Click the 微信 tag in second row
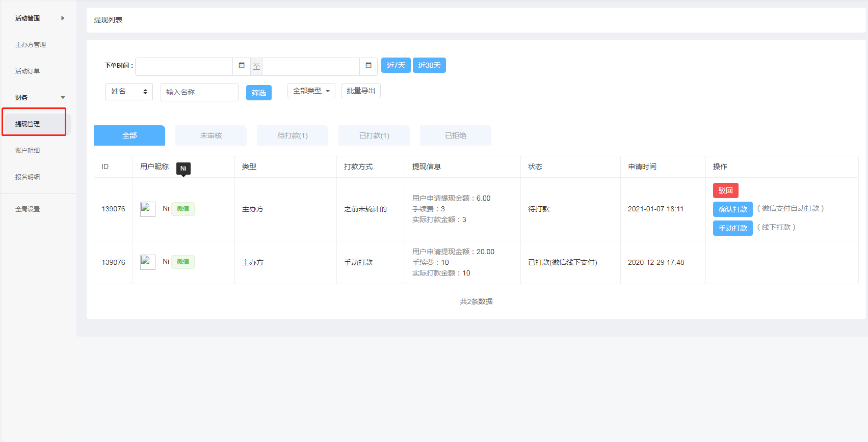 tap(183, 262)
